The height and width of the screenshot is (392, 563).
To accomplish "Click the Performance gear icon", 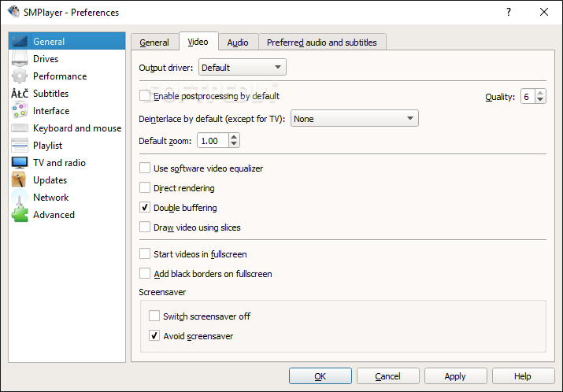I will [x=20, y=76].
